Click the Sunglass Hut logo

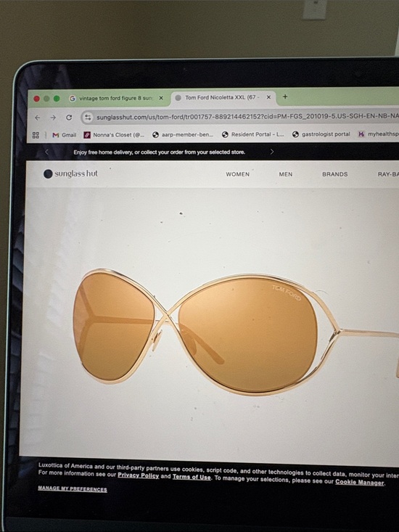(70, 173)
